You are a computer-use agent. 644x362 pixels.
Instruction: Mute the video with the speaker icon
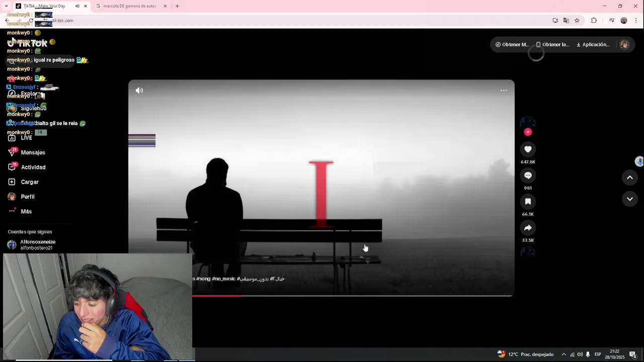[139, 90]
